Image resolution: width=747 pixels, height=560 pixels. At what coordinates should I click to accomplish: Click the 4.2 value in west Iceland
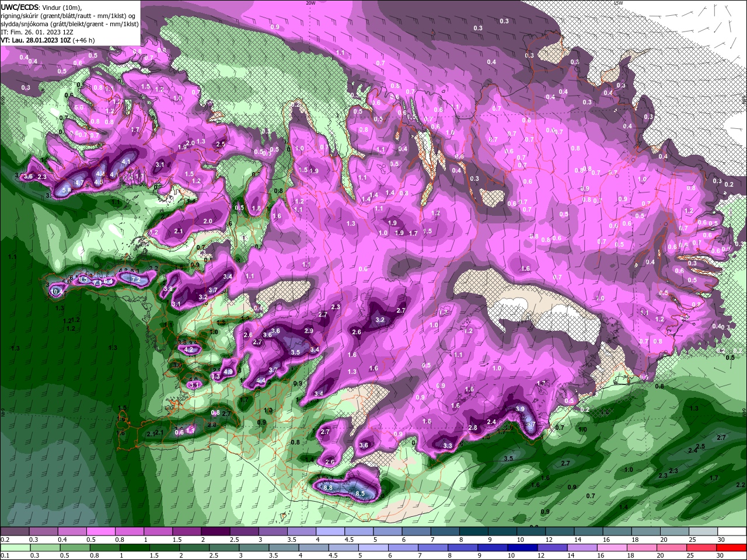click(x=189, y=350)
